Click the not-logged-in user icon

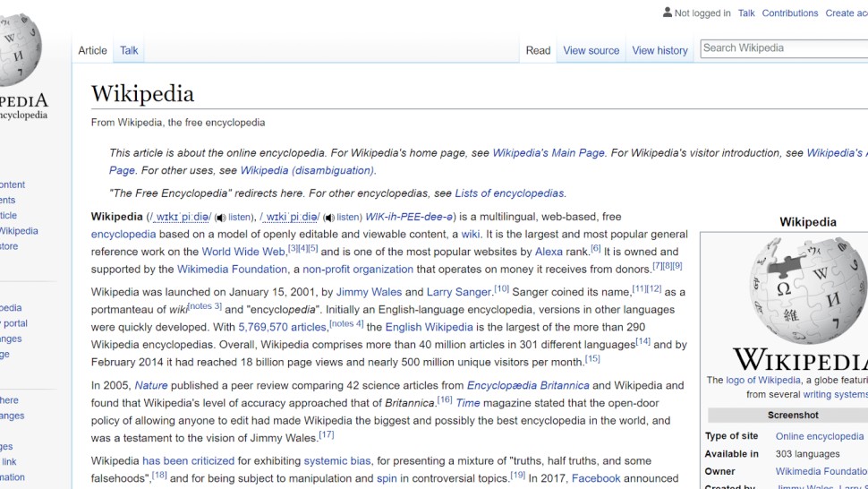pyautogui.click(x=667, y=13)
